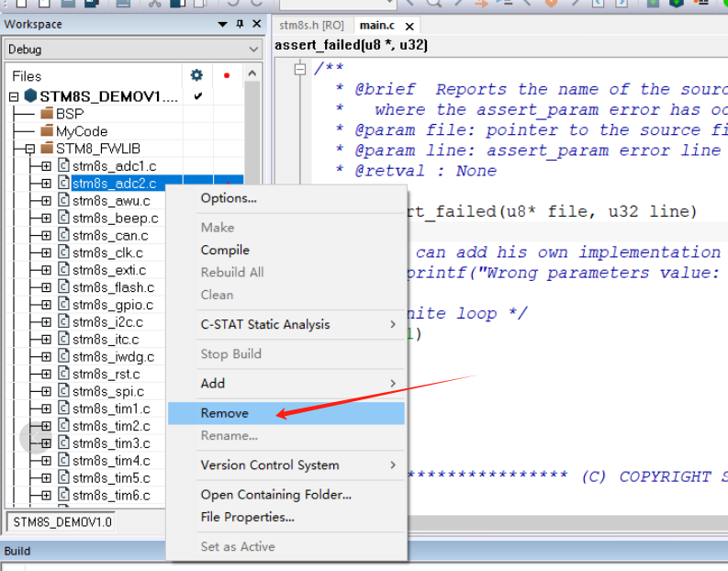Collapse the STM8S_DEMOV1 project node
This screenshot has width=728, height=571.
tap(14, 96)
